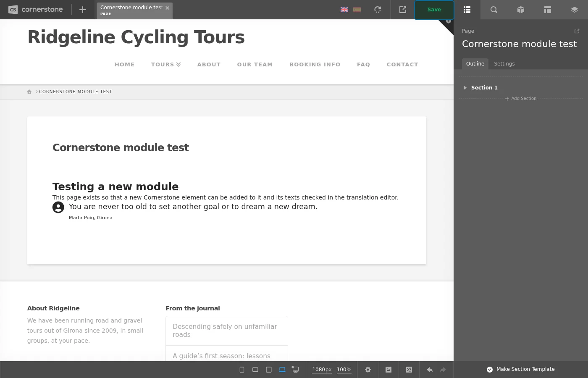Refresh the preview
The image size is (588, 378).
(378, 10)
